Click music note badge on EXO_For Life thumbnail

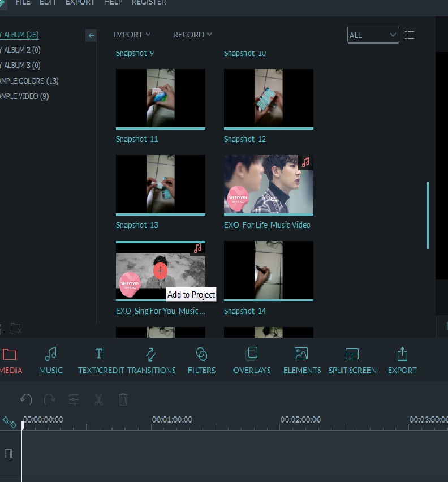point(305,162)
